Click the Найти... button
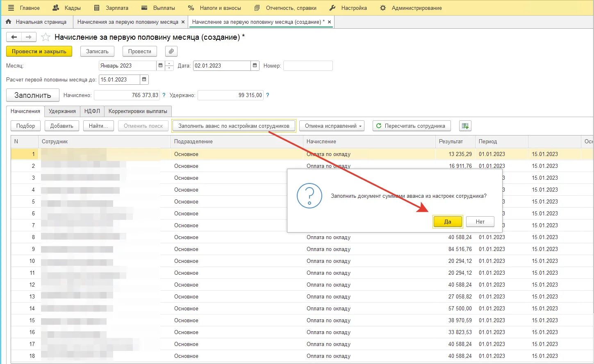The width and height of the screenshot is (594, 364). (x=98, y=126)
